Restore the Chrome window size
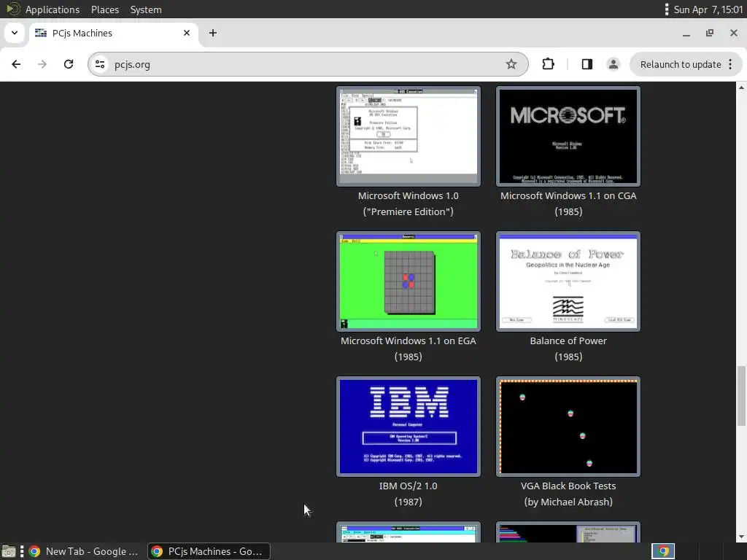The height and width of the screenshot is (560, 747). [x=710, y=33]
